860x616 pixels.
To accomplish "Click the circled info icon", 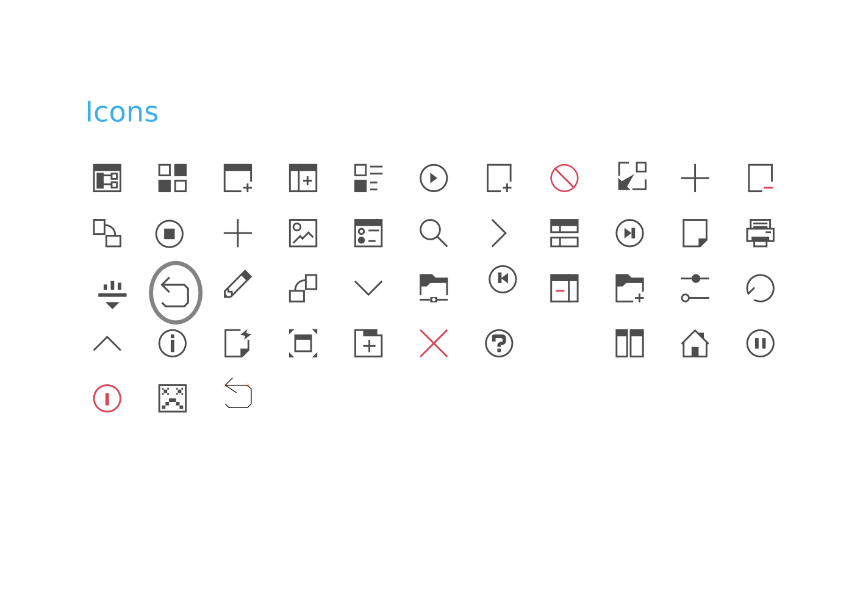I will [173, 343].
